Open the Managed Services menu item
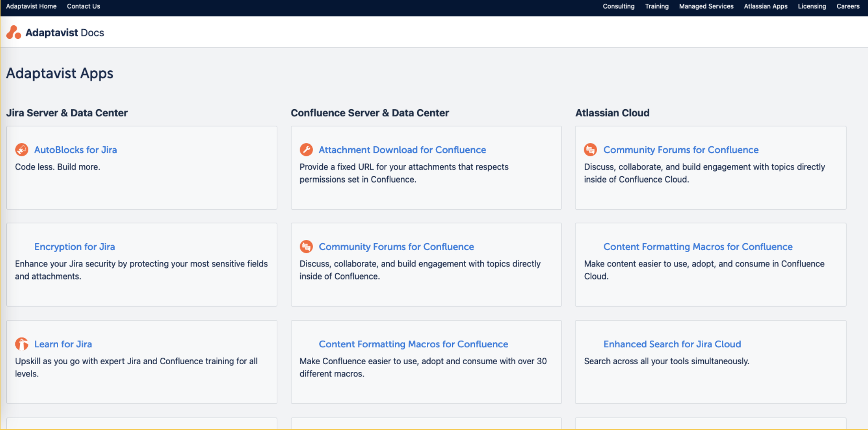This screenshot has width=868, height=430. (x=706, y=6)
